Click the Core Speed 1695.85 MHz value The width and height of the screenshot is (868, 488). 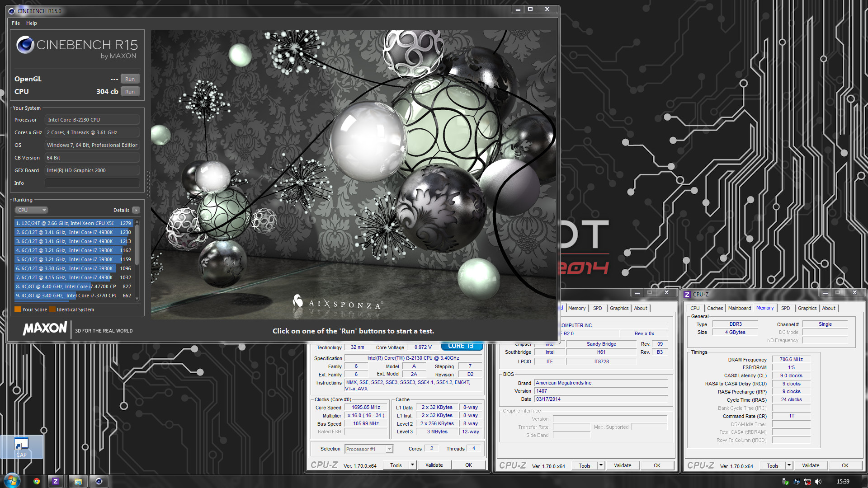pyautogui.click(x=366, y=408)
